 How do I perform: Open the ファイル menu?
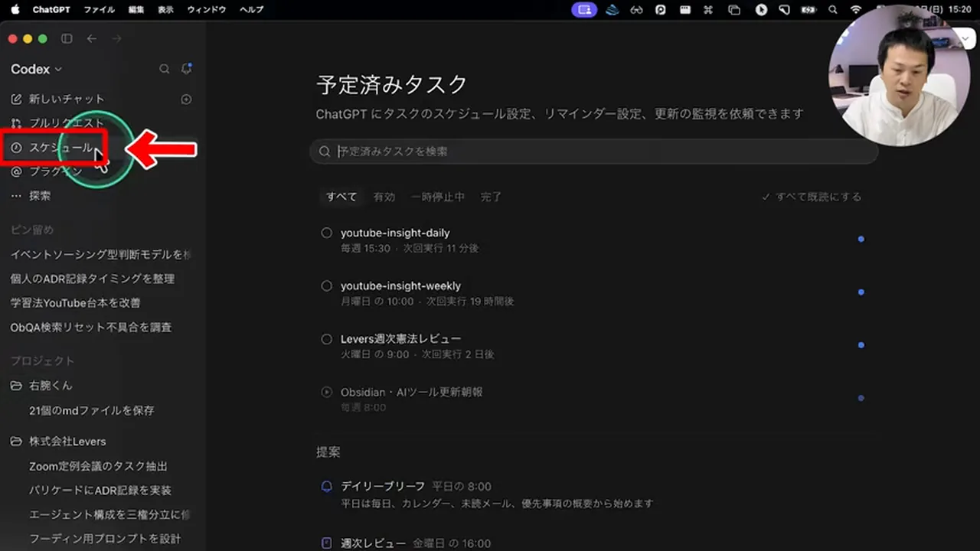(99, 10)
